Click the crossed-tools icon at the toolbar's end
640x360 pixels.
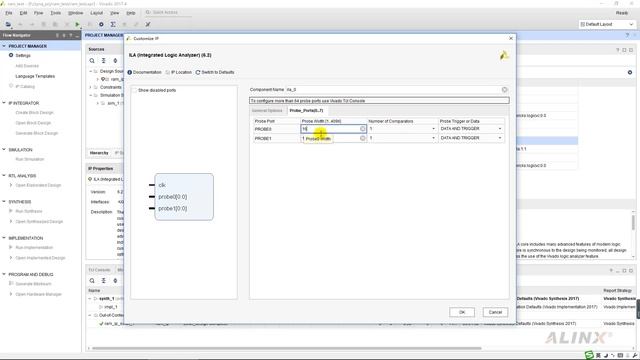coord(148,24)
